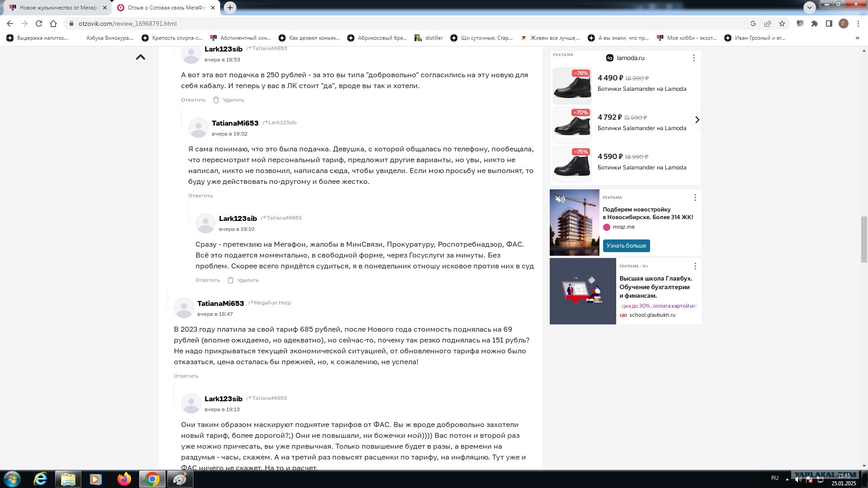Open mrqz.me advertiser link

click(x=623, y=227)
